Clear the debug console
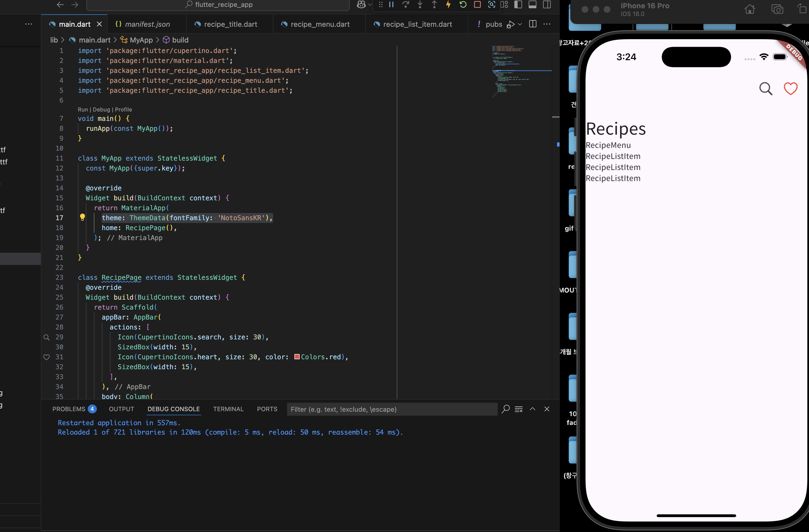 tap(519, 409)
